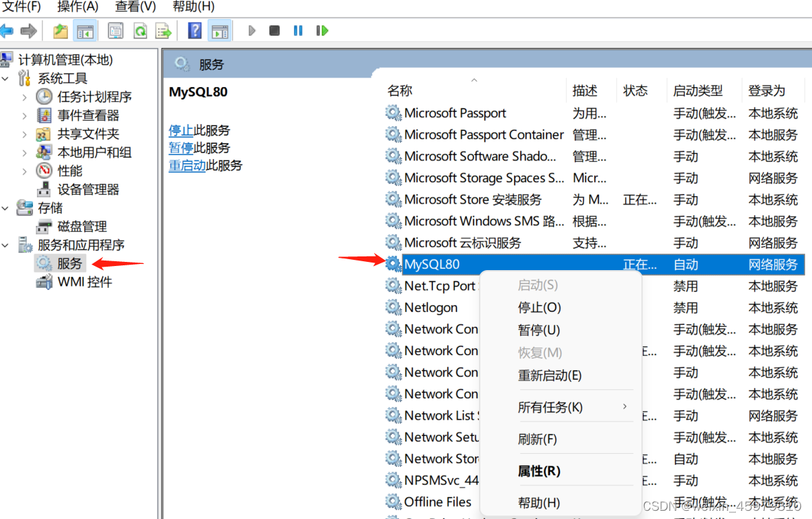Viewport: 812px width, 519px height.
Task: Expand Local Users and Groups chevron
Action: (25, 153)
